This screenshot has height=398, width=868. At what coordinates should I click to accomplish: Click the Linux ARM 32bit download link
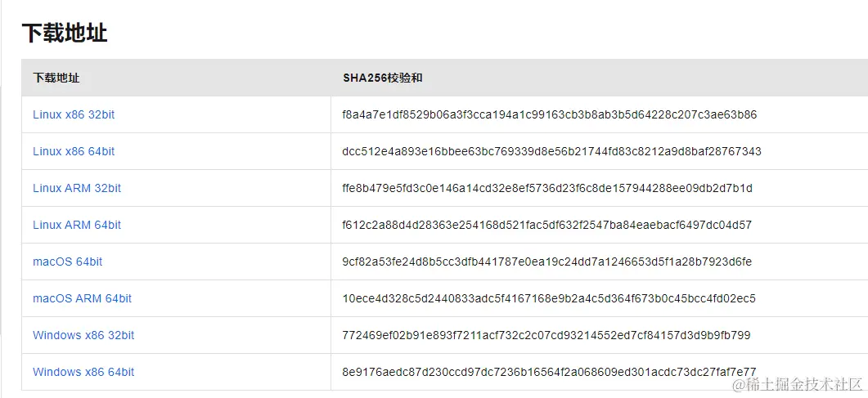click(77, 188)
